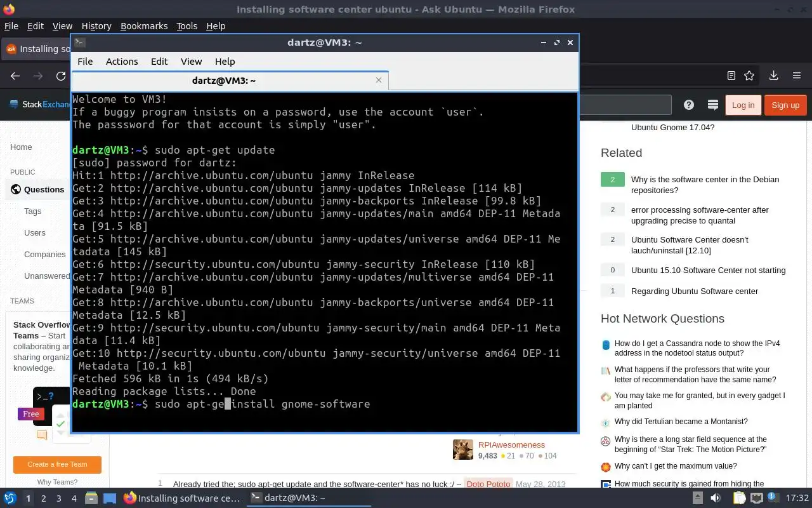Open the Firefox File menu
This screenshot has width=812, height=508.
click(11, 26)
